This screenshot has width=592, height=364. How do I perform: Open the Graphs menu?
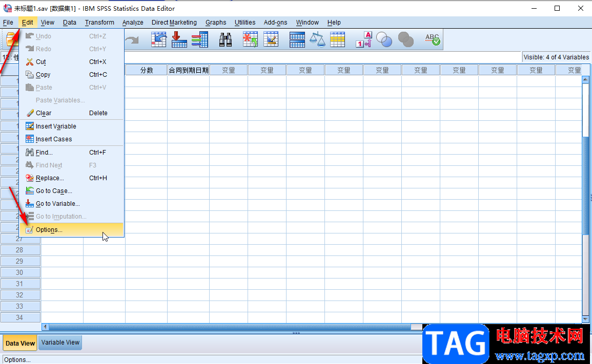(x=216, y=22)
